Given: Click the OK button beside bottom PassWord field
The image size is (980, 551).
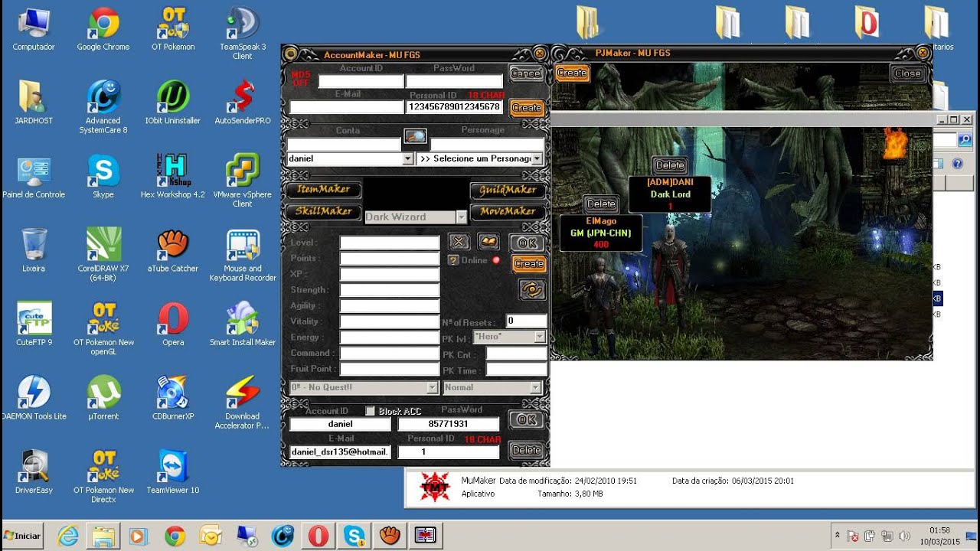Looking at the screenshot, I should click(x=527, y=419).
